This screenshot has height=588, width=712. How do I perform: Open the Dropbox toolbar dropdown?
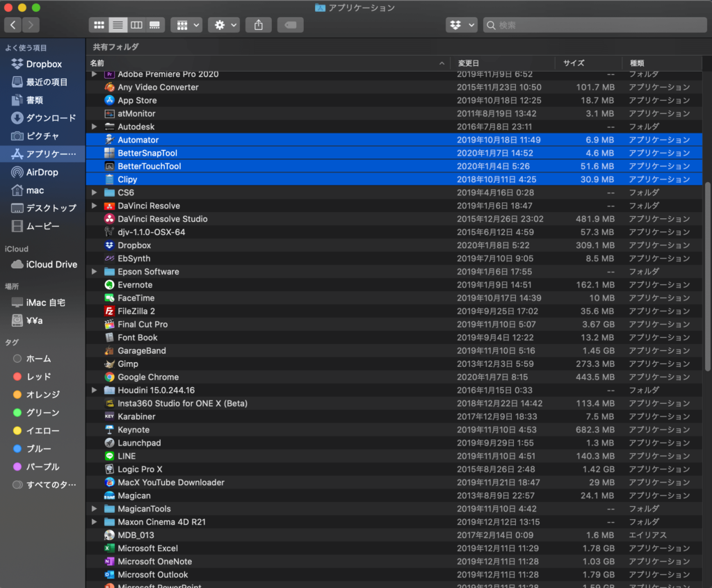(x=462, y=25)
